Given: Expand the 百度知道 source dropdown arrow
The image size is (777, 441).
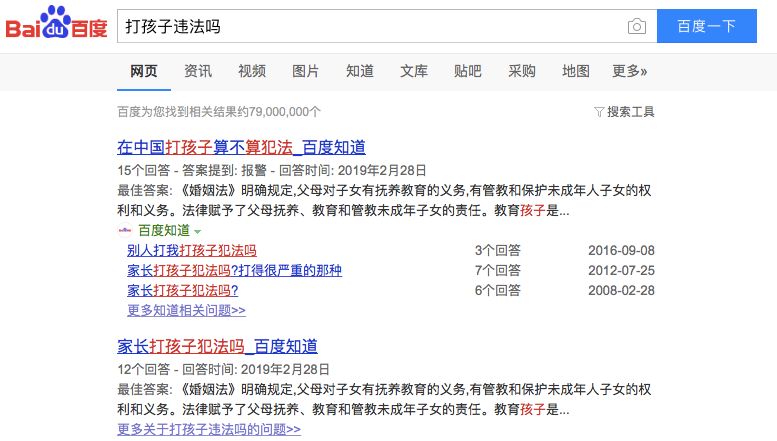Looking at the screenshot, I should coord(197,231).
